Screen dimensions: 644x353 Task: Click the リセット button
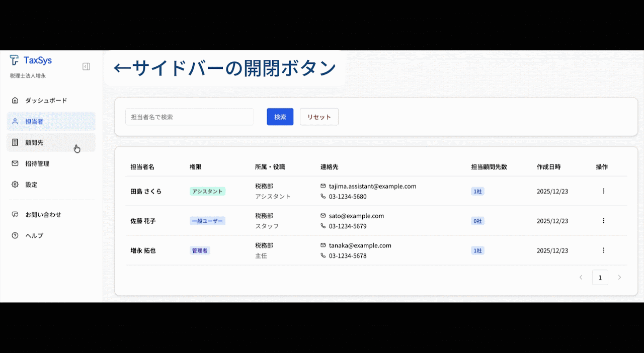[319, 117]
